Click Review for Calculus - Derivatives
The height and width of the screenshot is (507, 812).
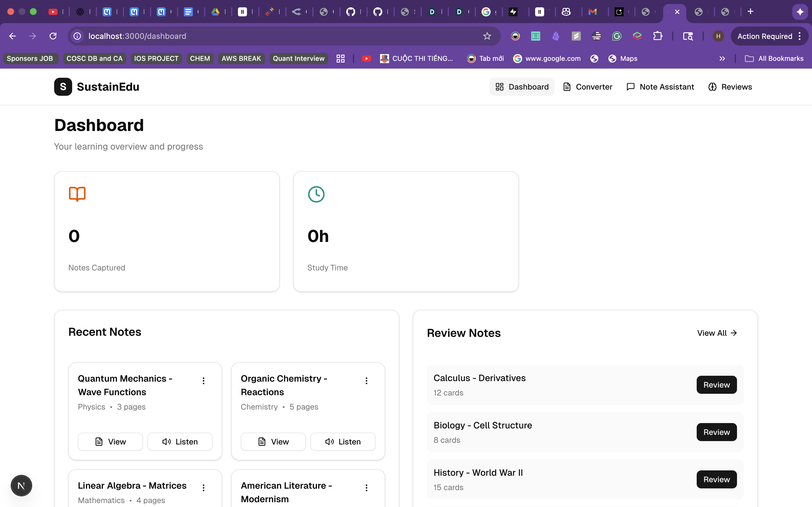pos(716,384)
